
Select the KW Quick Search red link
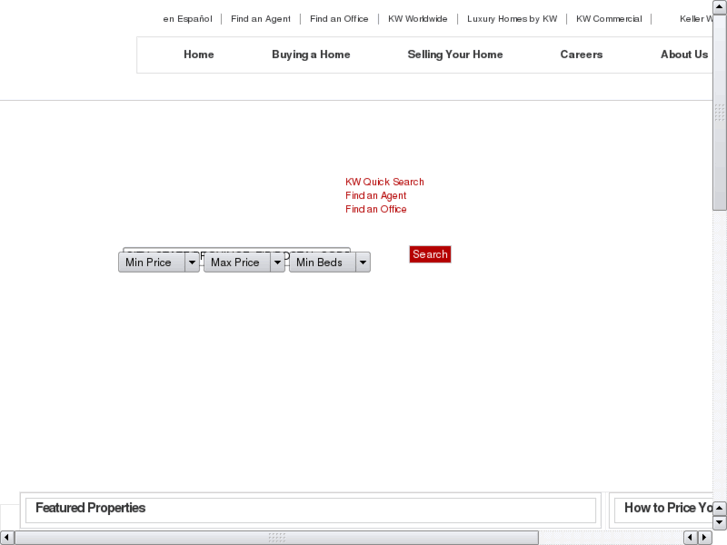coord(384,182)
